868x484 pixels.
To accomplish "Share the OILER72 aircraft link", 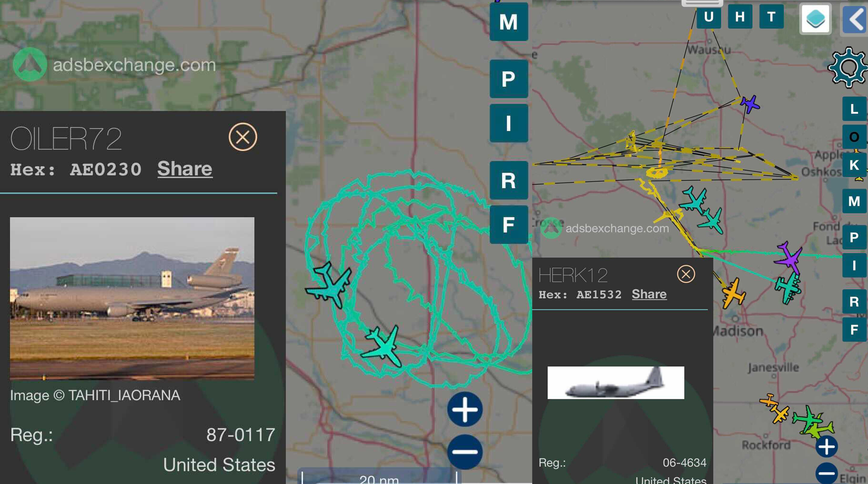I will pyautogui.click(x=185, y=169).
